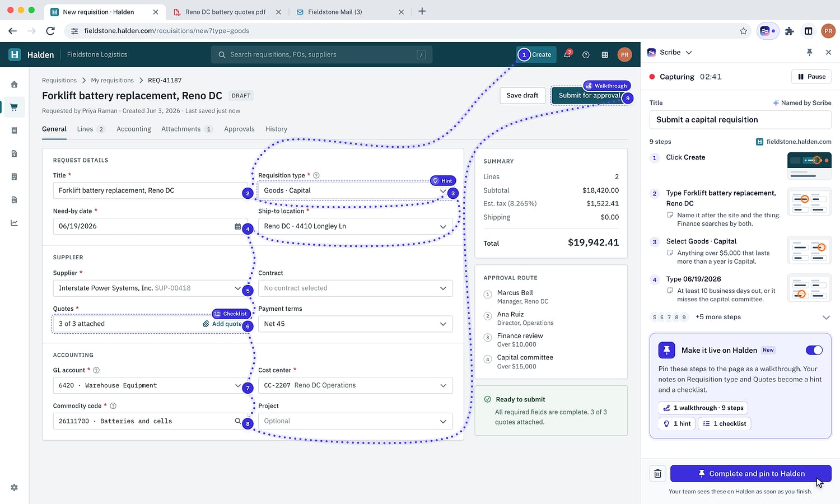Open the Requisition type dropdown

[x=356, y=190]
